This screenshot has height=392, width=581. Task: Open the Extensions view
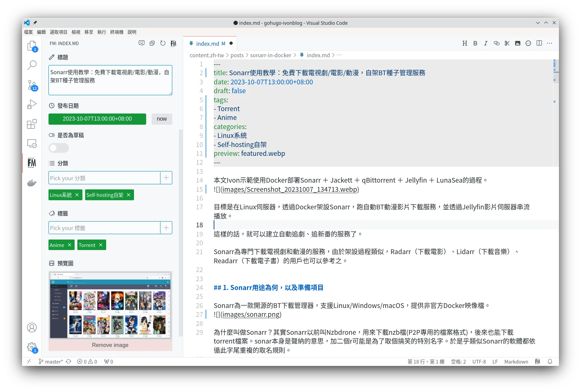(x=32, y=124)
